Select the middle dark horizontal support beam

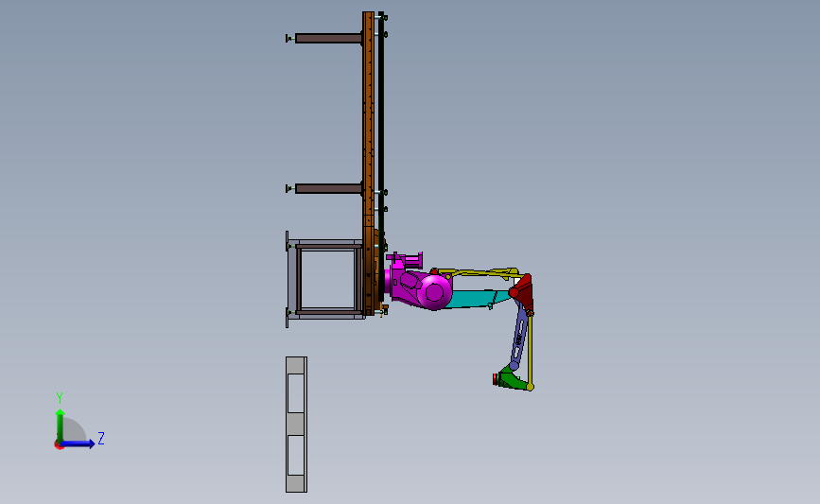pyautogui.click(x=328, y=188)
